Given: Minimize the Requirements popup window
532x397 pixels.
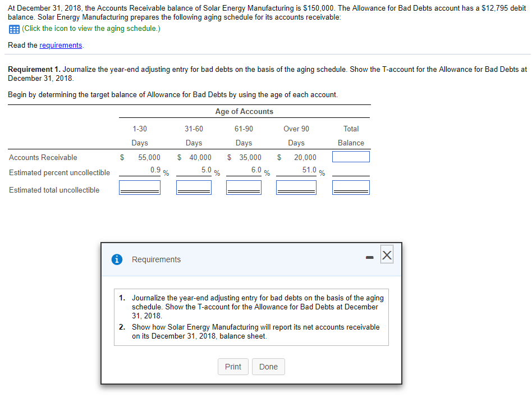Looking at the screenshot, I should [369, 256].
